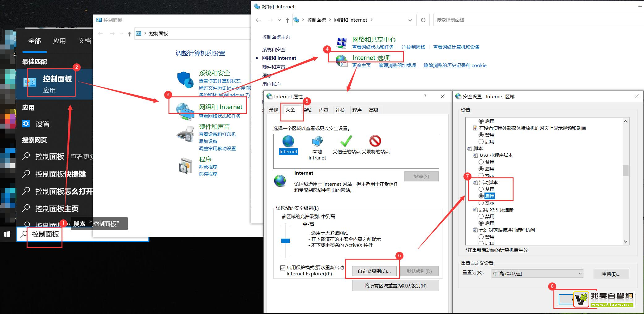This screenshot has height=314, width=644.
Task: Expand the address bar history dropdown
Action: click(410, 20)
